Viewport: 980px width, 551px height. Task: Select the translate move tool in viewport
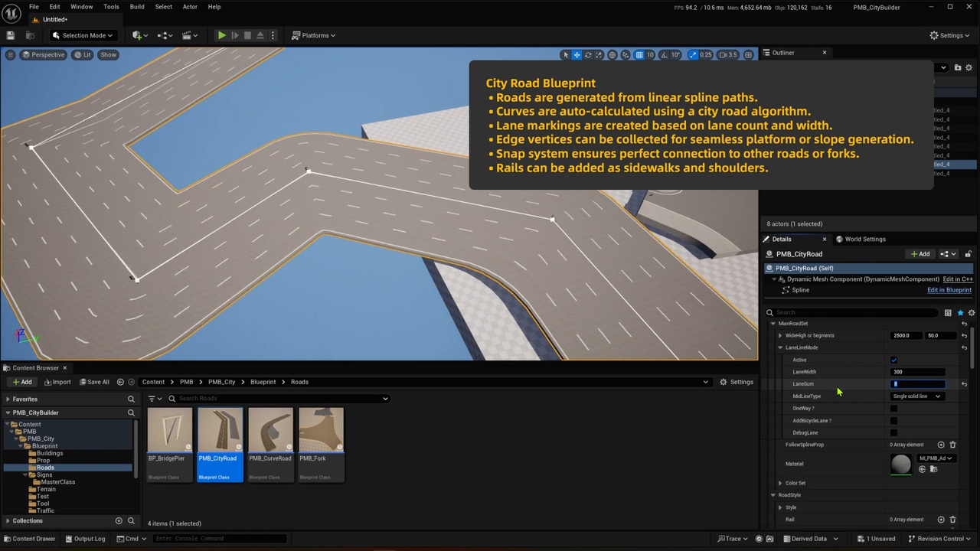click(577, 55)
